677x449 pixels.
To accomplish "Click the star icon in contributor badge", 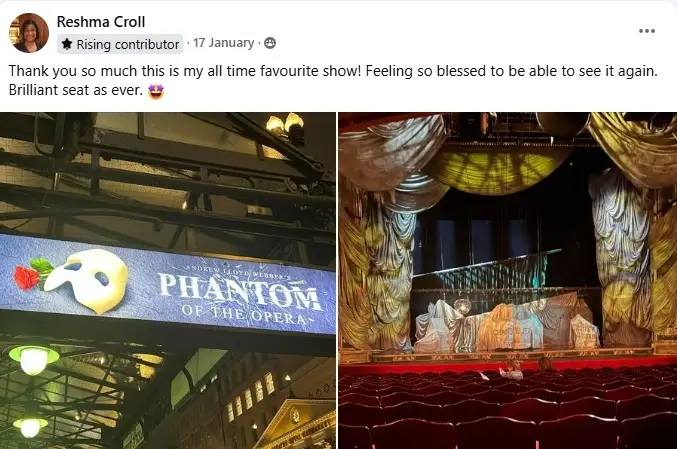I will click(x=67, y=44).
